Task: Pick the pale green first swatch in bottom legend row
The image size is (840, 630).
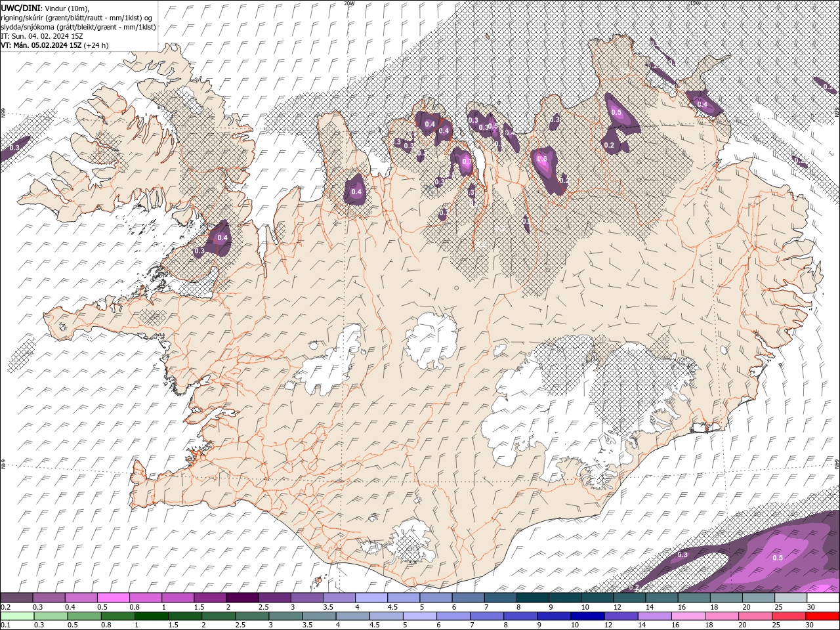Action: (x=17, y=616)
